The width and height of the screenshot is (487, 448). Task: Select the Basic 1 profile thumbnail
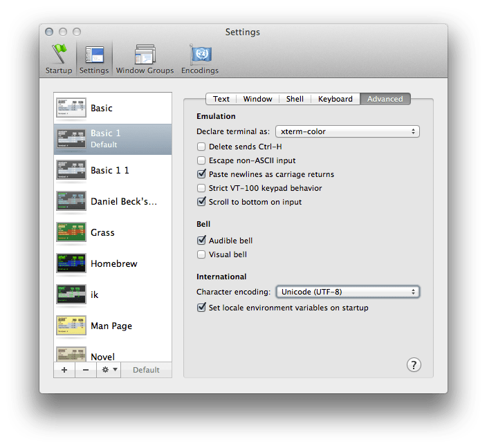[71, 139]
